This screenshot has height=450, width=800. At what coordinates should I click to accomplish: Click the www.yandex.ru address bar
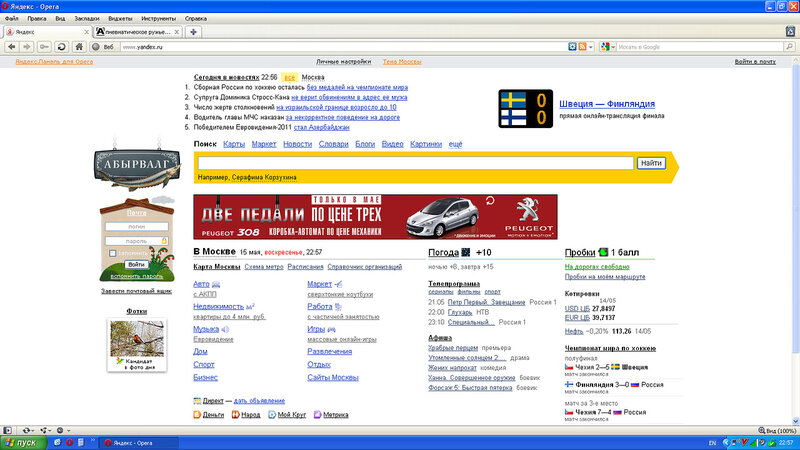[x=344, y=46]
